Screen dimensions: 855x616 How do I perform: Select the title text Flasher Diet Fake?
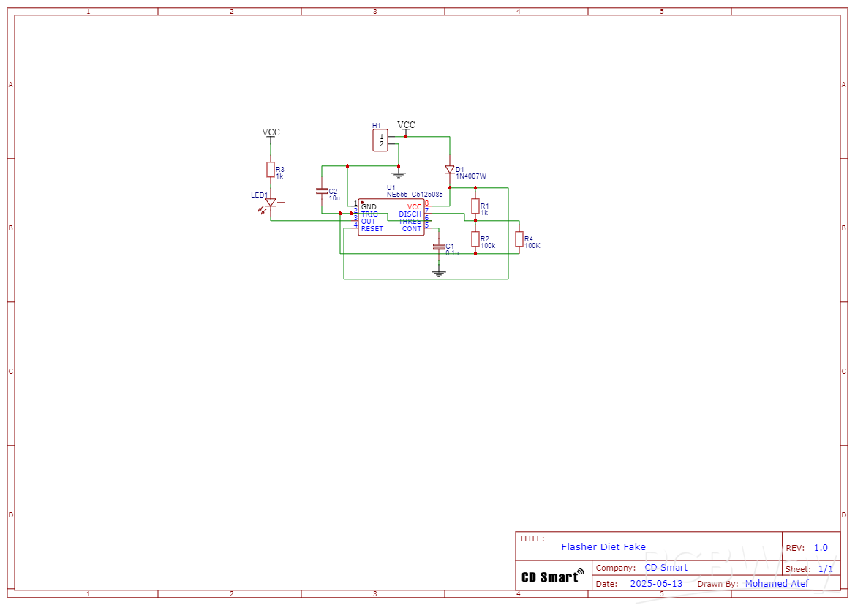(x=603, y=546)
